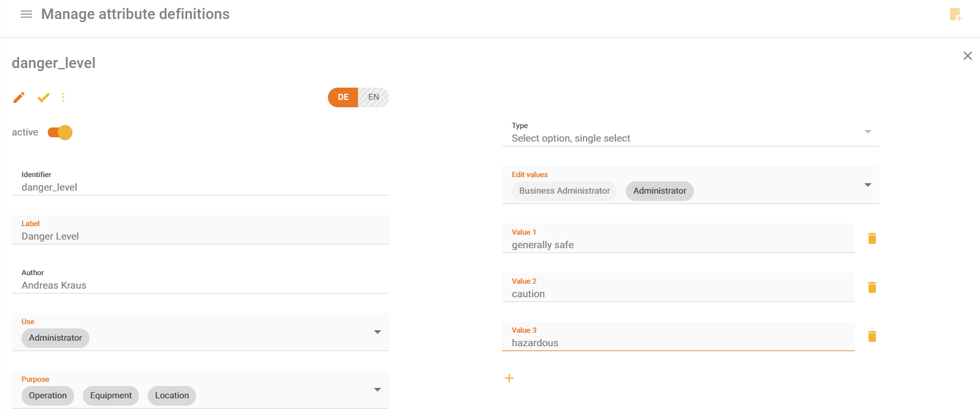Click the Administrator chip in Edit values
The width and height of the screenshot is (980, 413).
pos(660,191)
